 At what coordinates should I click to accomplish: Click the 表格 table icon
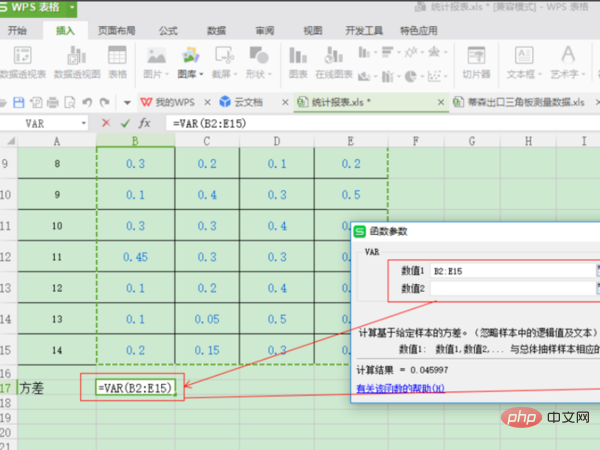[117, 62]
